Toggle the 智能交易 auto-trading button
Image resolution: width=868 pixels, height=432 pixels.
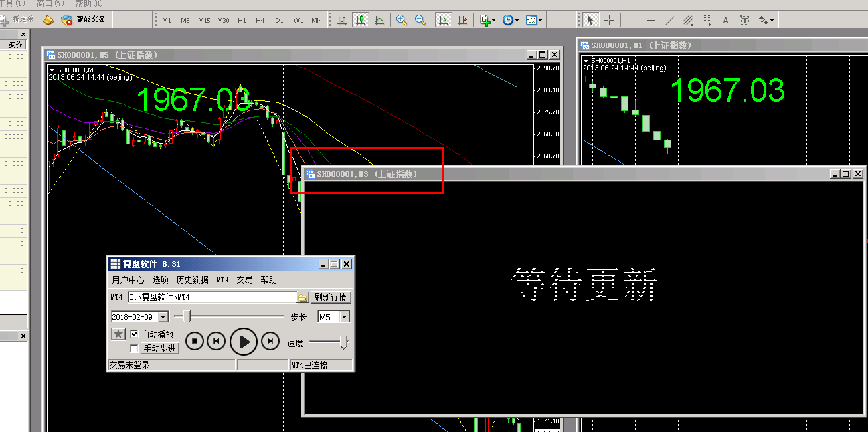click(84, 19)
